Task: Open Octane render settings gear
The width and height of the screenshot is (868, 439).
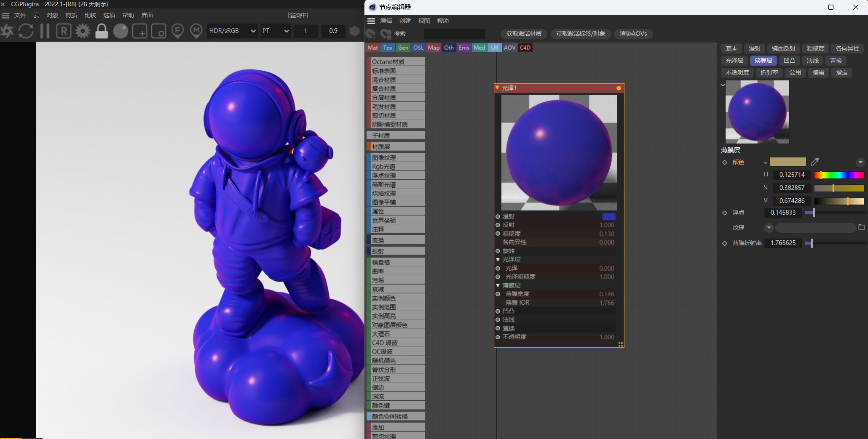Action: click(83, 31)
